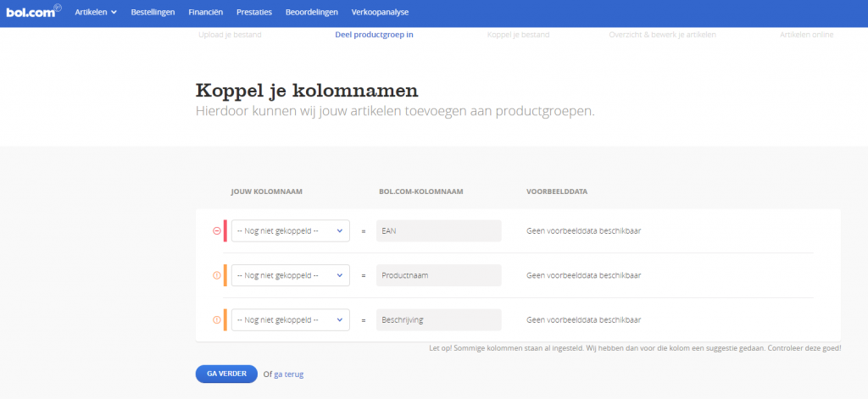Click the EAN bol.com column field

click(x=438, y=230)
